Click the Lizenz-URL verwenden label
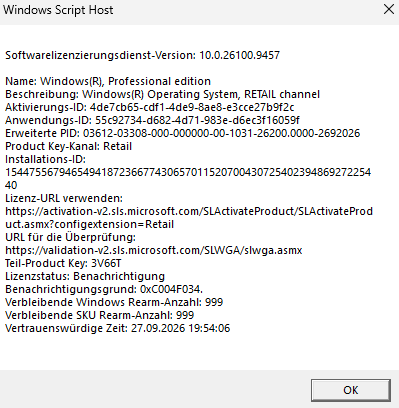 [64, 198]
